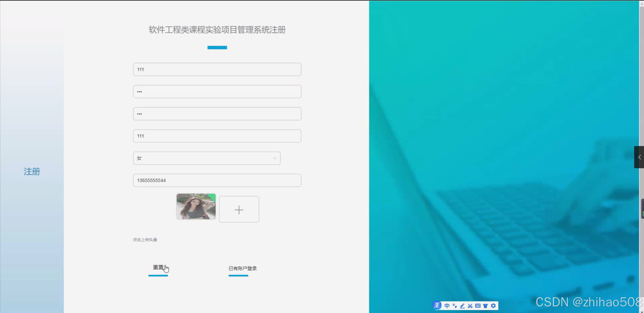The image size is (644, 313).
Task: Click the username field containing 111
Action: point(217,69)
